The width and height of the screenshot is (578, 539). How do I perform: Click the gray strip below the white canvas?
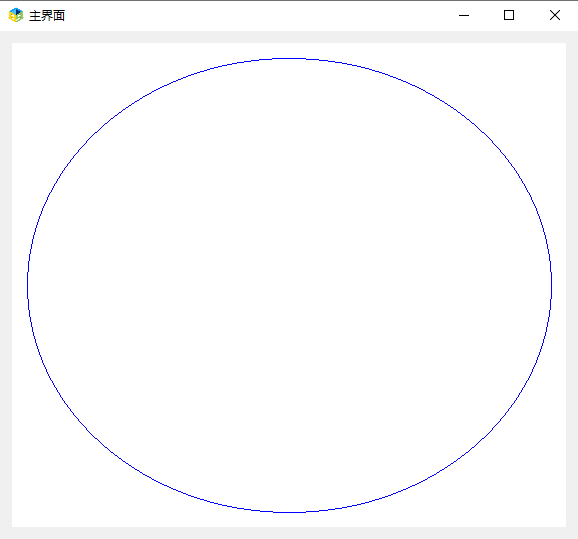click(289, 533)
